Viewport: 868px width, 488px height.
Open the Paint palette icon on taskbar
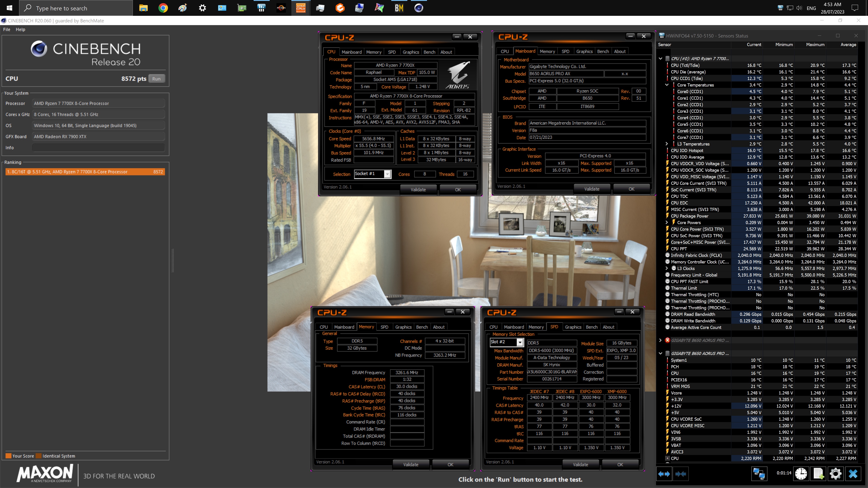coord(183,8)
